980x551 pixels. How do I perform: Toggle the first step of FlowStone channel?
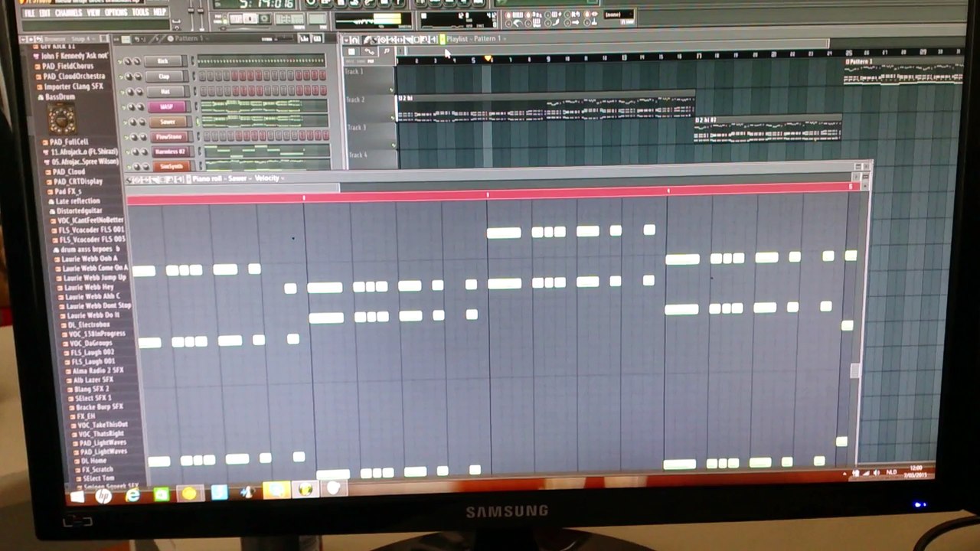coord(207,135)
